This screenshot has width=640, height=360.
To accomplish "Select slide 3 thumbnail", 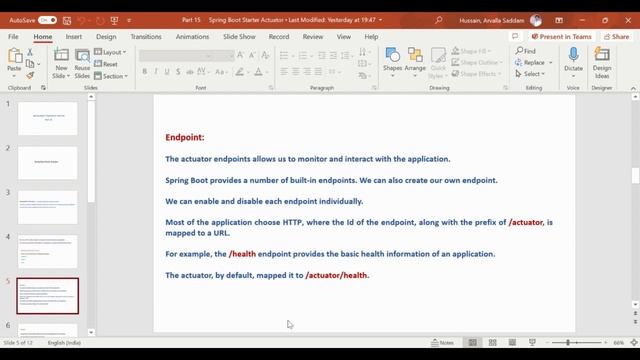I will pyautogui.click(x=48, y=207).
